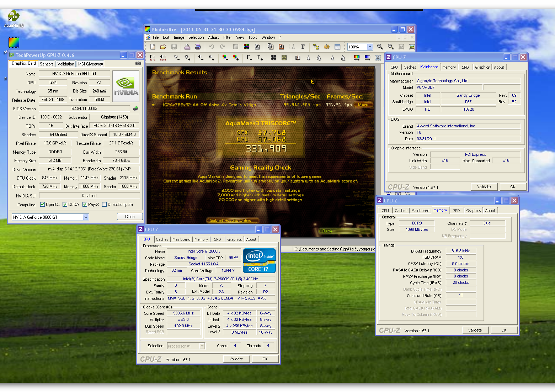Switch to the Validation tab in GPU-Z
Viewport: 555px width, 392px height.
[x=66, y=64]
